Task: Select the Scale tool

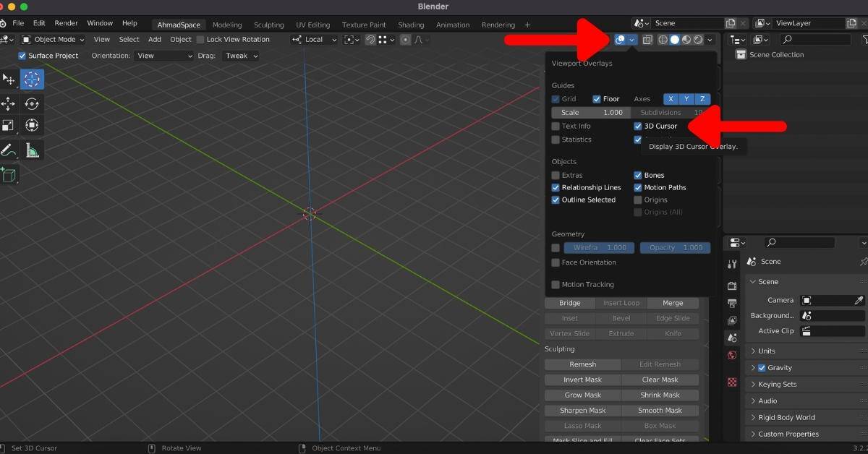Action: coord(9,125)
